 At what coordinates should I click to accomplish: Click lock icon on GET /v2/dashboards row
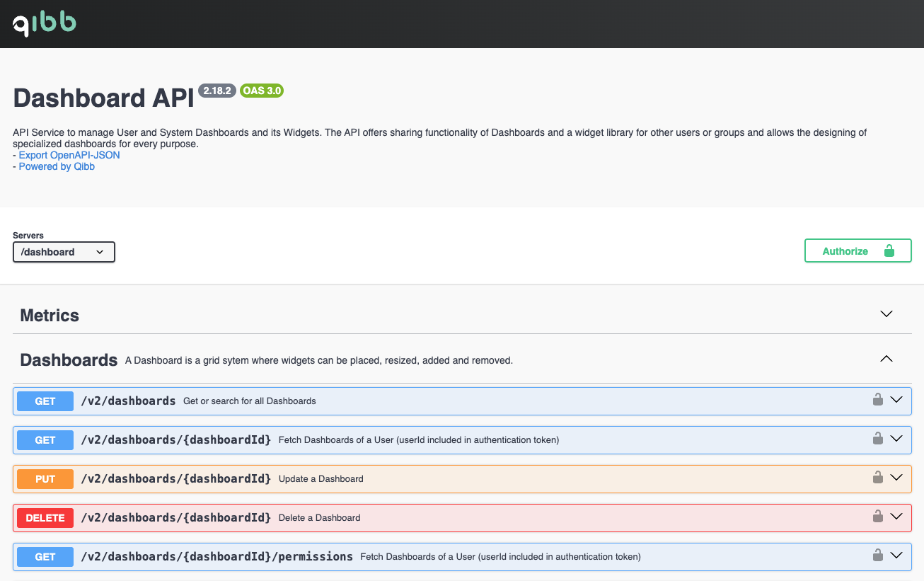click(x=877, y=400)
